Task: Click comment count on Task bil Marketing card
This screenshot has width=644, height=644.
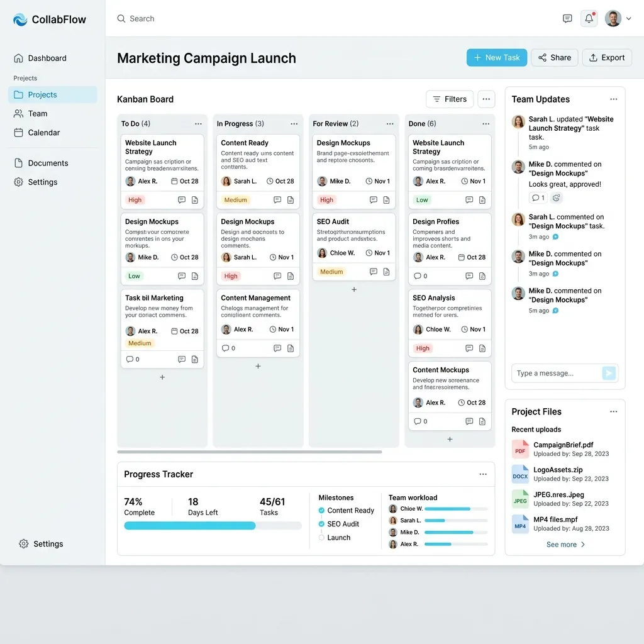Action: tap(133, 359)
